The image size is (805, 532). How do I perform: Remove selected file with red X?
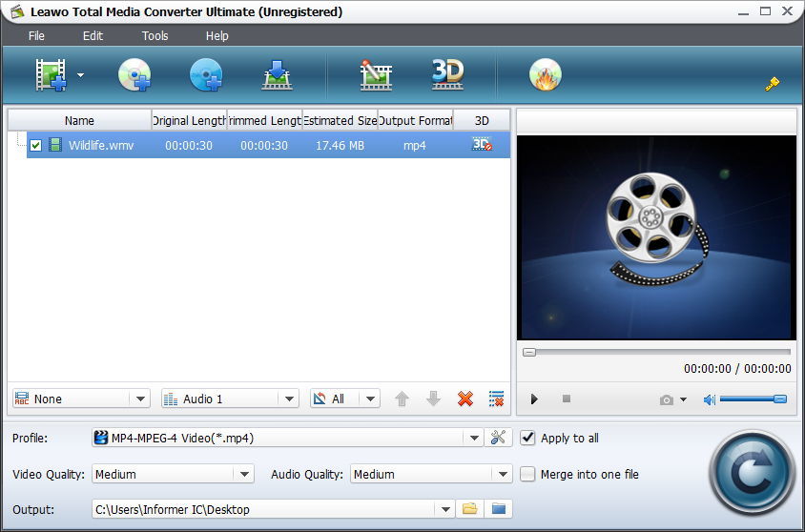tap(465, 399)
